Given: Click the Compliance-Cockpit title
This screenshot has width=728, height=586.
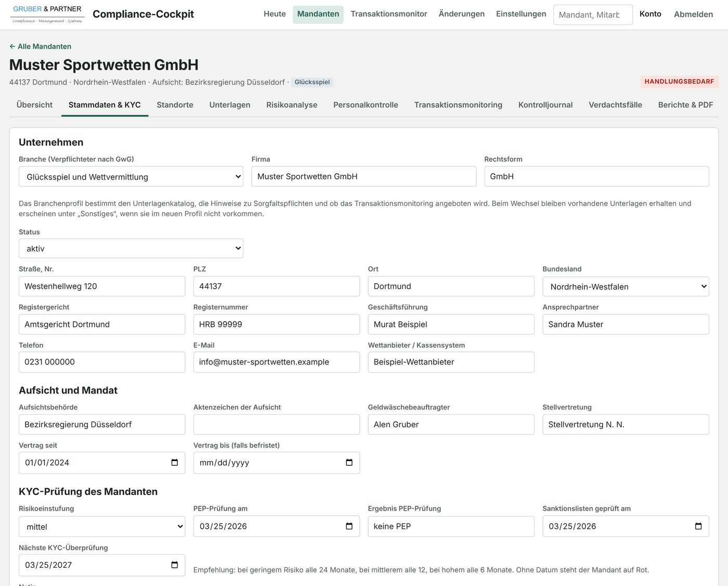Looking at the screenshot, I should pyautogui.click(x=143, y=14).
